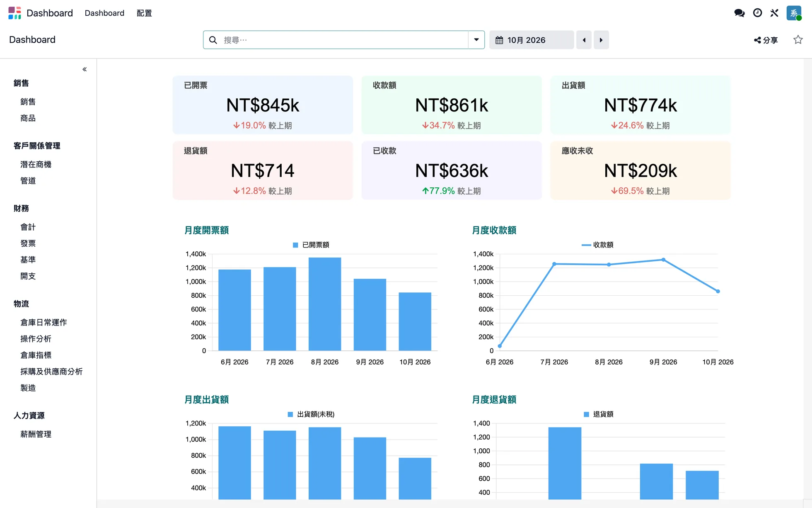Viewport: 812px width, 508px height.
Task: Open the Dashboard top menu item
Action: (x=104, y=13)
